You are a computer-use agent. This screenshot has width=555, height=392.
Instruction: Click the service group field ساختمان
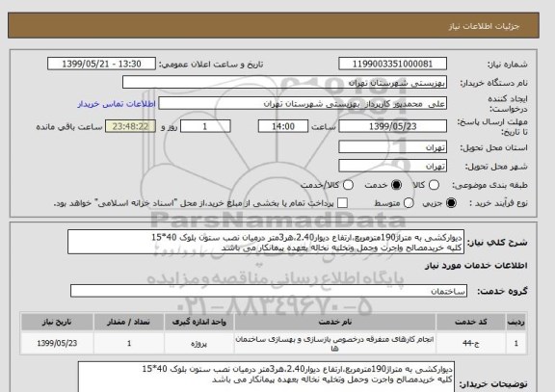coord(269,291)
